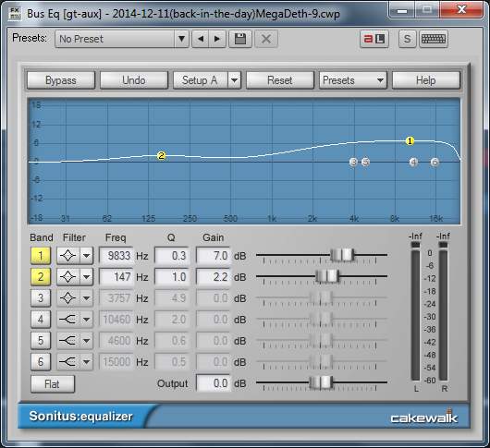Toggle band 1 enable button
The width and height of the screenshot is (490, 448).
41,256
